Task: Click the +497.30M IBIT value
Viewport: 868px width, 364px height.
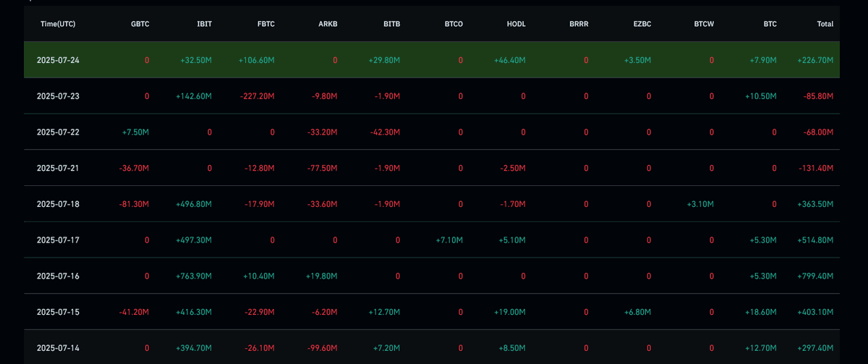Action: [x=194, y=240]
